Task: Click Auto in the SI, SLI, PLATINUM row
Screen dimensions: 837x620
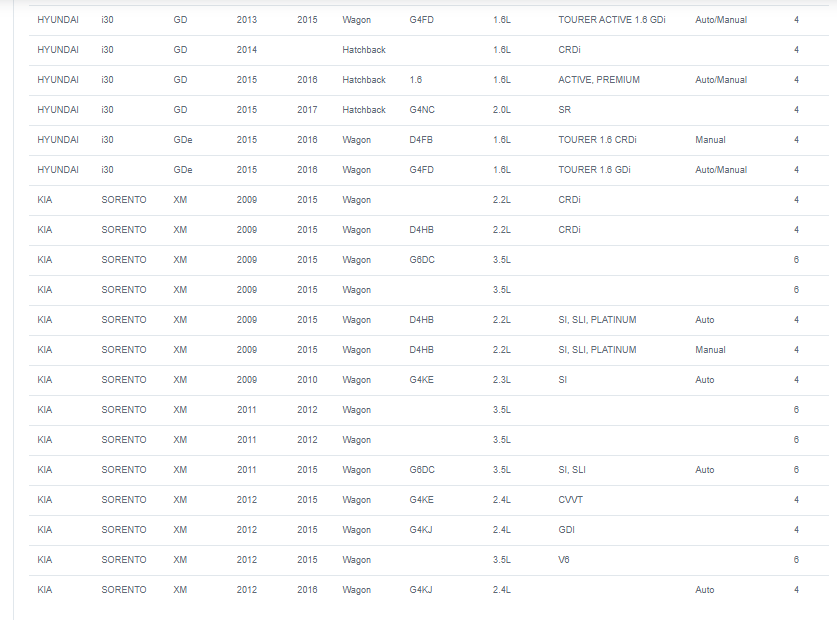Action: point(705,319)
